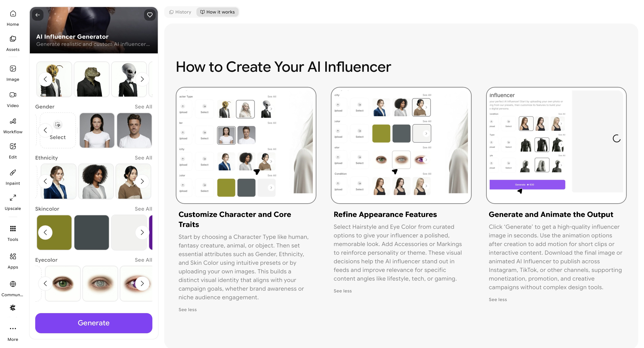Go to previous skincolor options with left chevron
This screenshot has width=644, height=348.
tap(45, 232)
